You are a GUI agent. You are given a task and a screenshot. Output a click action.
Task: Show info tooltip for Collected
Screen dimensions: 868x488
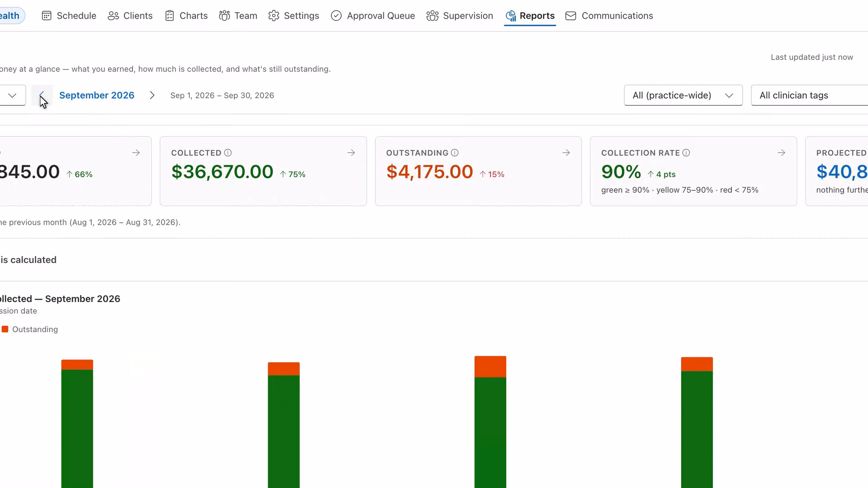coord(228,153)
